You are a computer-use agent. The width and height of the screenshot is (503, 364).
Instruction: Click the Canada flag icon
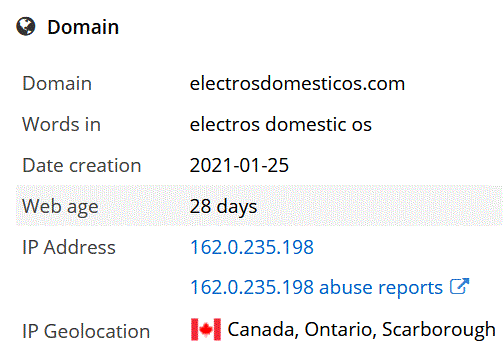(206, 329)
